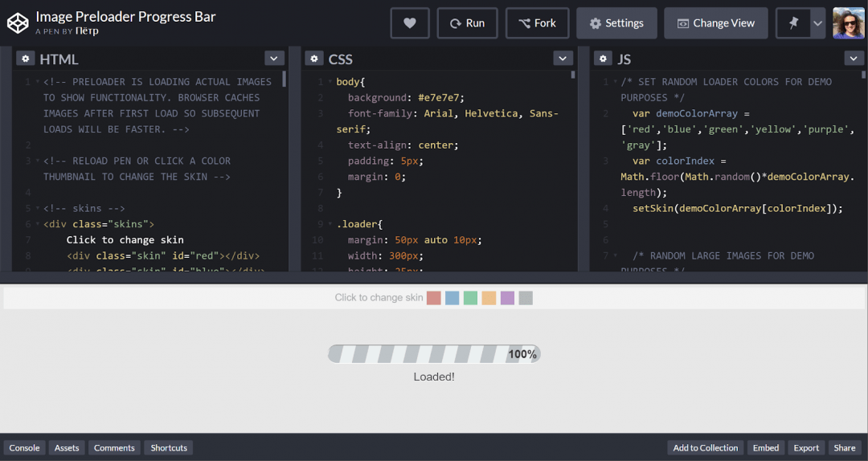Click the pin icon button
868x461 pixels.
[x=794, y=23]
